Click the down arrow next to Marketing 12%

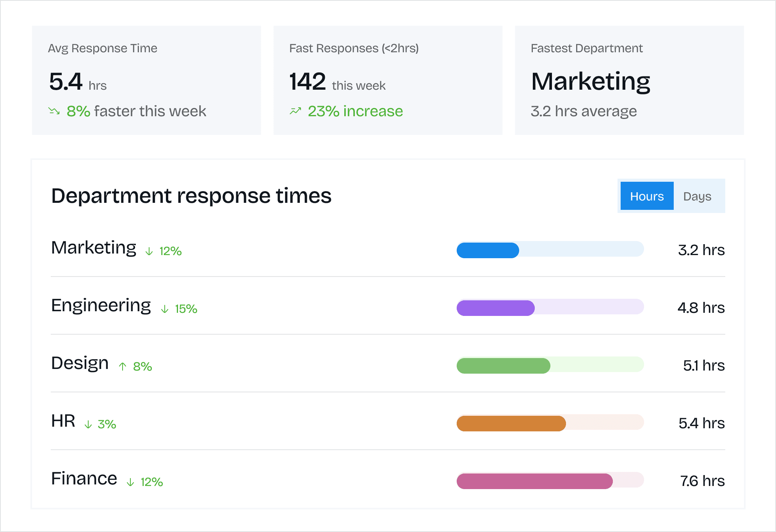[x=149, y=252]
